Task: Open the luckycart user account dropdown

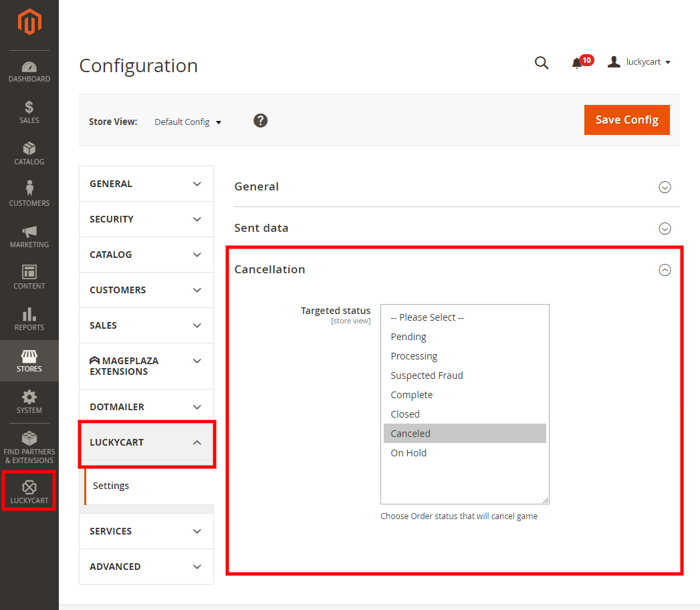Action: (639, 62)
